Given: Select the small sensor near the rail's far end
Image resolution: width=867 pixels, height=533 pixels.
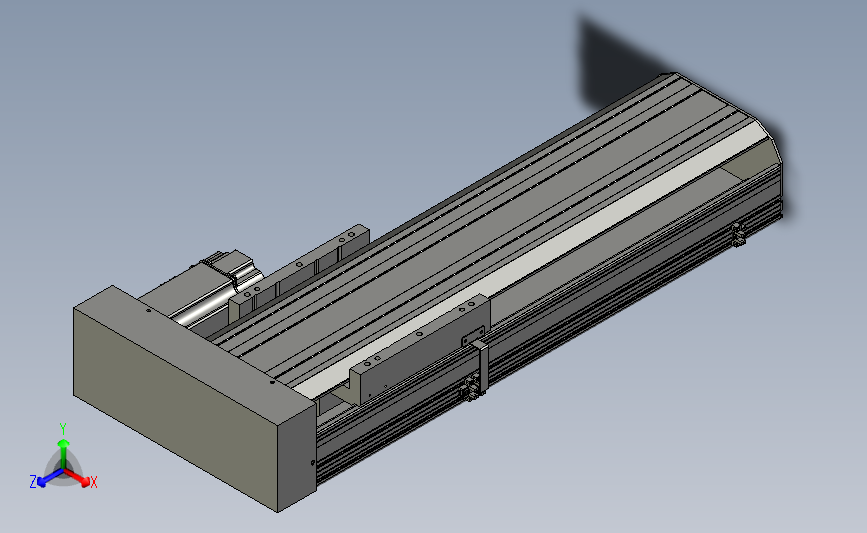Looking at the screenshot, I should click(738, 234).
